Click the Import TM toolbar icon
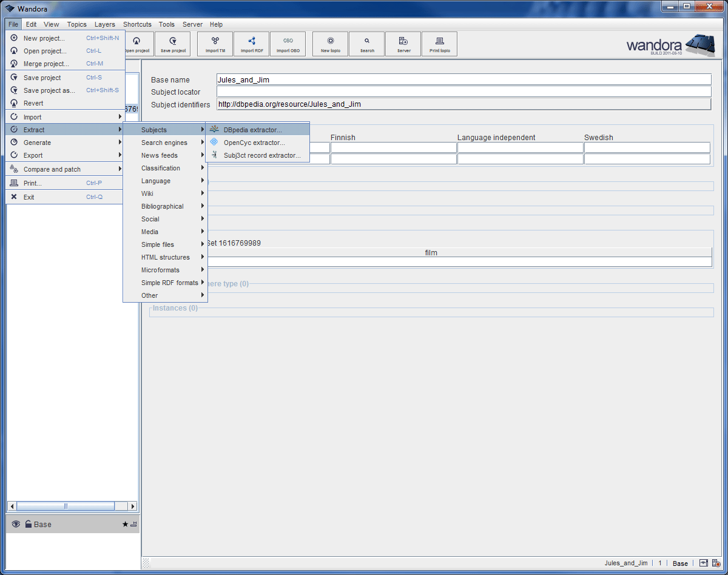 coord(214,44)
